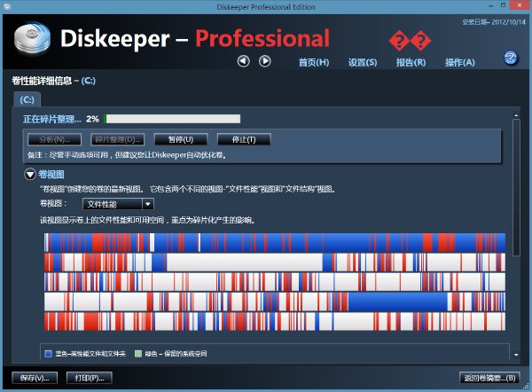Open the 操作(A) menu
The image size is (532, 392).
pos(459,62)
